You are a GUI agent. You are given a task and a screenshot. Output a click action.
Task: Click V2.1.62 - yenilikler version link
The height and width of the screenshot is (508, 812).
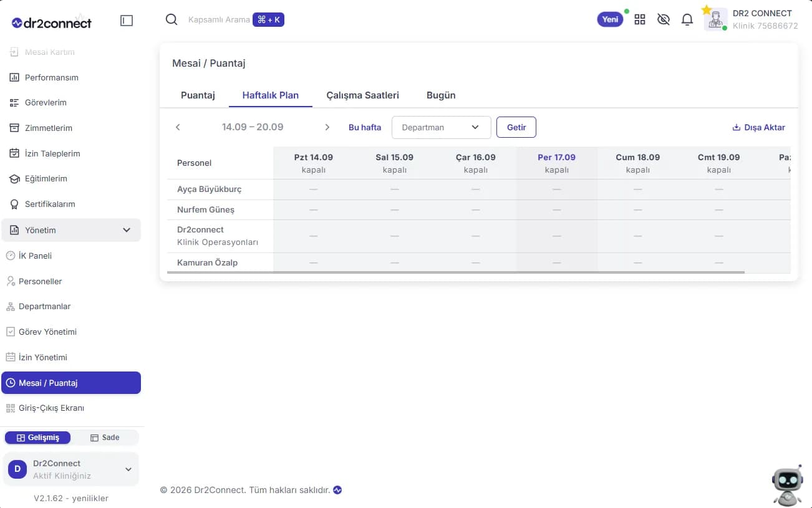[71, 498]
